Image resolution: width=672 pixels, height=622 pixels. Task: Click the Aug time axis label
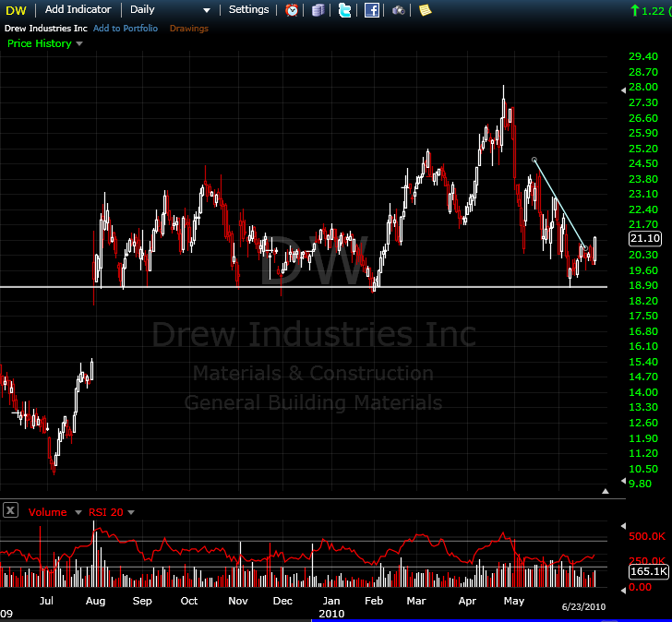click(x=95, y=601)
